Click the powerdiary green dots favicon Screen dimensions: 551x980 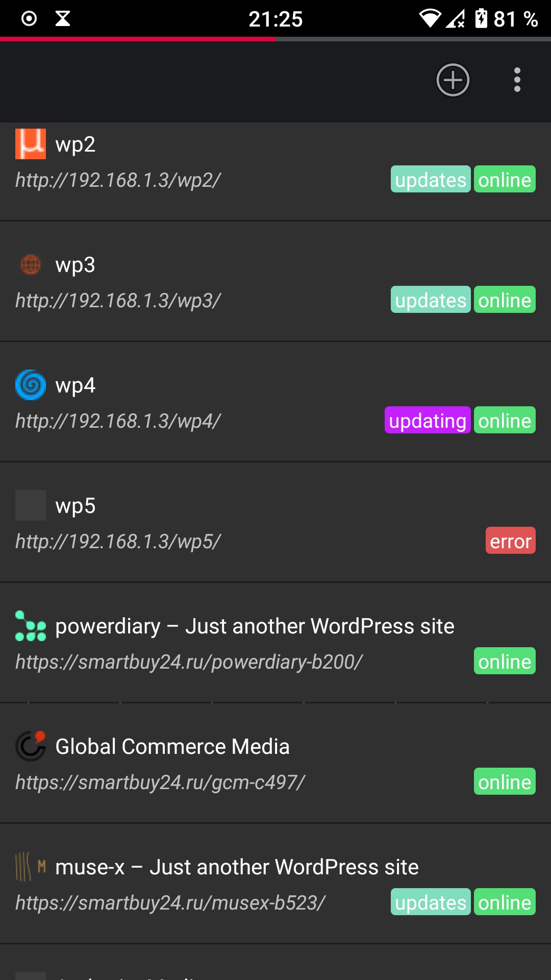tap(31, 626)
